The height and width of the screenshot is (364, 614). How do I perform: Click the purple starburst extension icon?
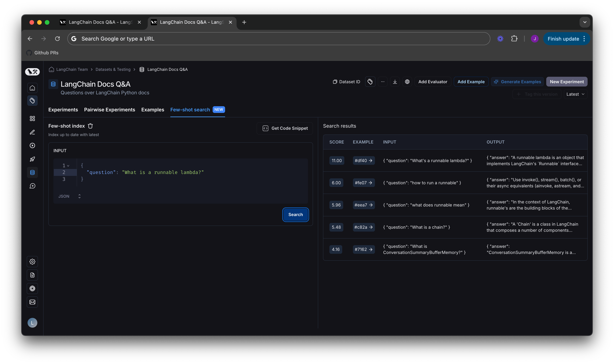click(500, 39)
